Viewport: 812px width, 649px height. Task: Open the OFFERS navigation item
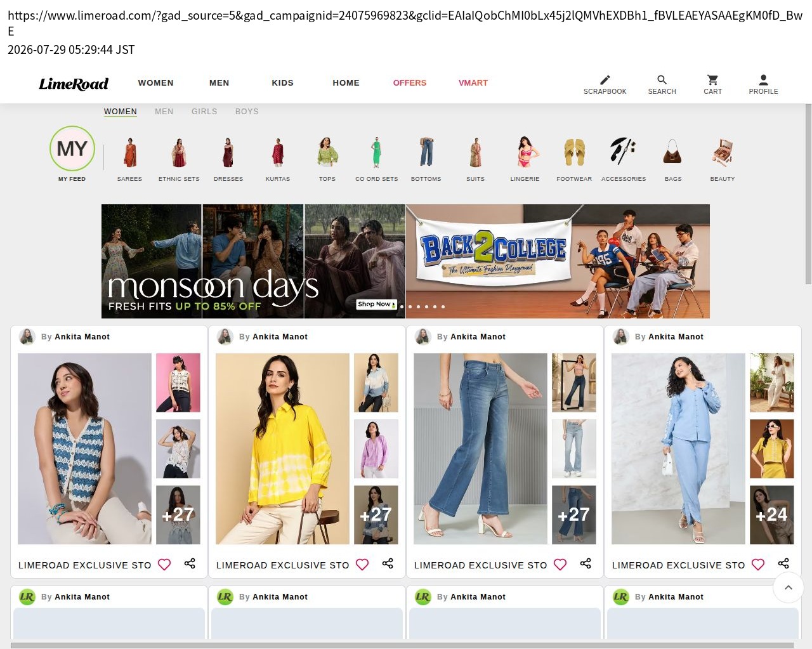(410, 83)
